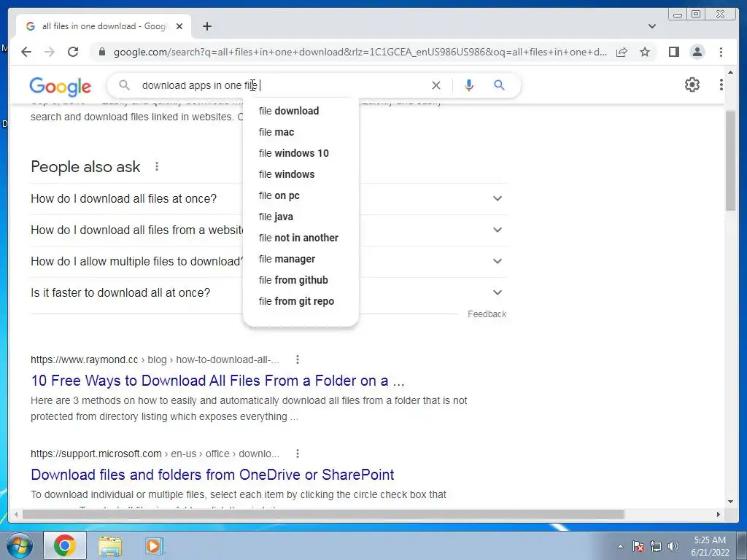Open Google quick settings gear
747x560 pixels.
(692, 85)
